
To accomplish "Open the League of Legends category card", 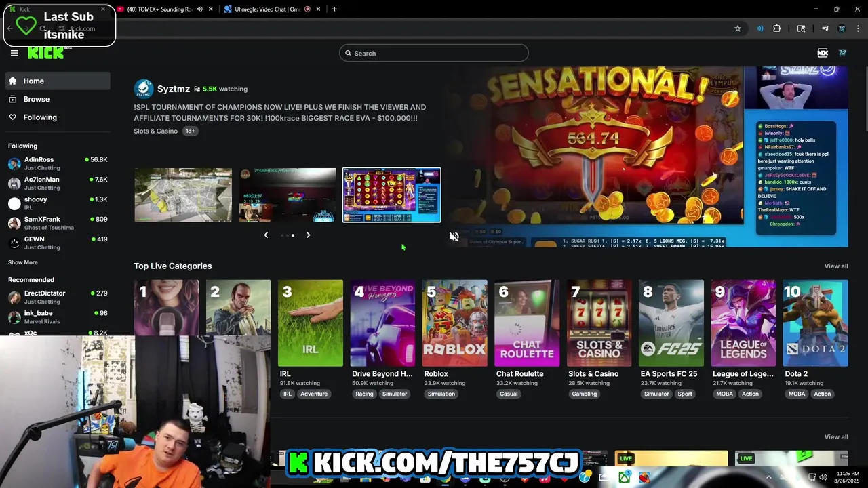I will pyautogui.click(x=744, y=323).
